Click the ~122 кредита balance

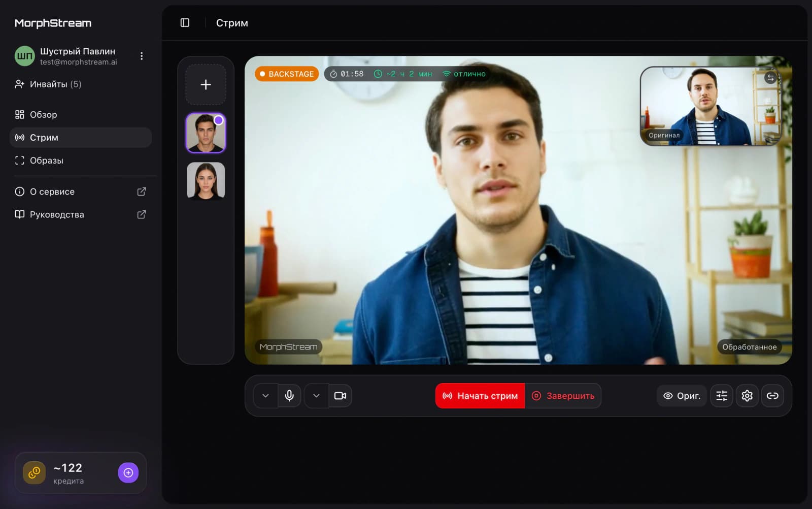pyautogui.click(x=68, y=473)
